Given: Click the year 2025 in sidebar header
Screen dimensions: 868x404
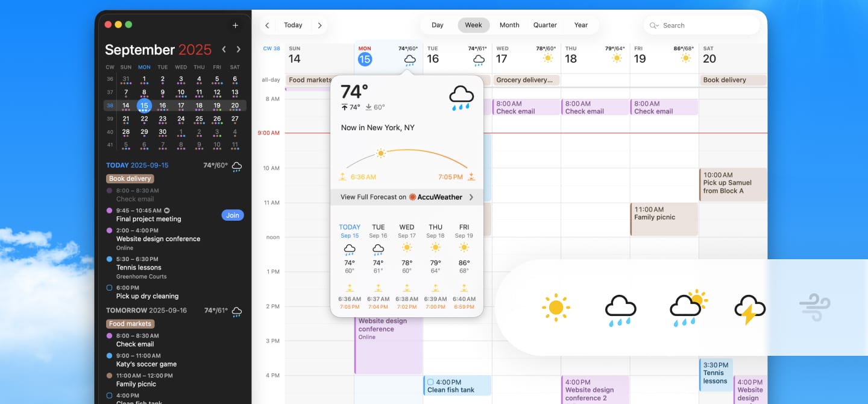Looking at the screenshot, I should point(195,49).
